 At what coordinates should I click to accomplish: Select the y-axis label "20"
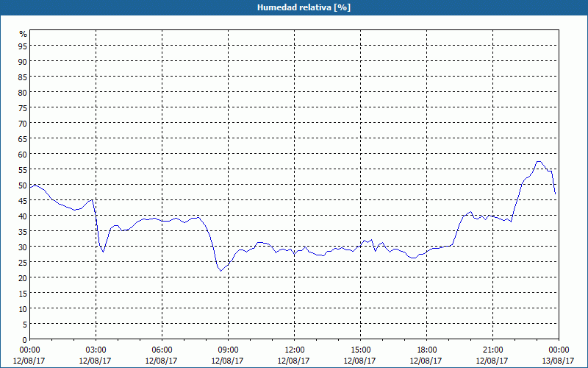23,278
